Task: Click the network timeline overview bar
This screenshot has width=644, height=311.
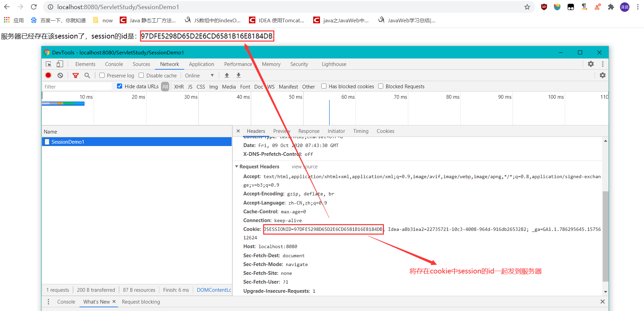Action: point(63,103)
